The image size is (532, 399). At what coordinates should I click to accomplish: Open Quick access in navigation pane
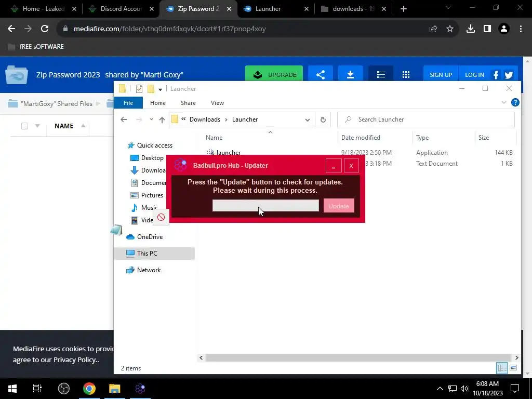tap(154, 145)
